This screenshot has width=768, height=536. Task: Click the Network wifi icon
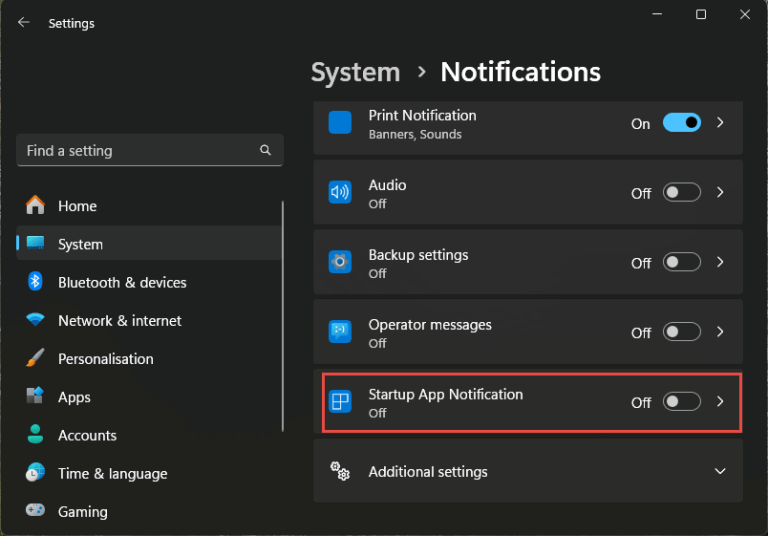pyautogui.click(x=35, y=319)
